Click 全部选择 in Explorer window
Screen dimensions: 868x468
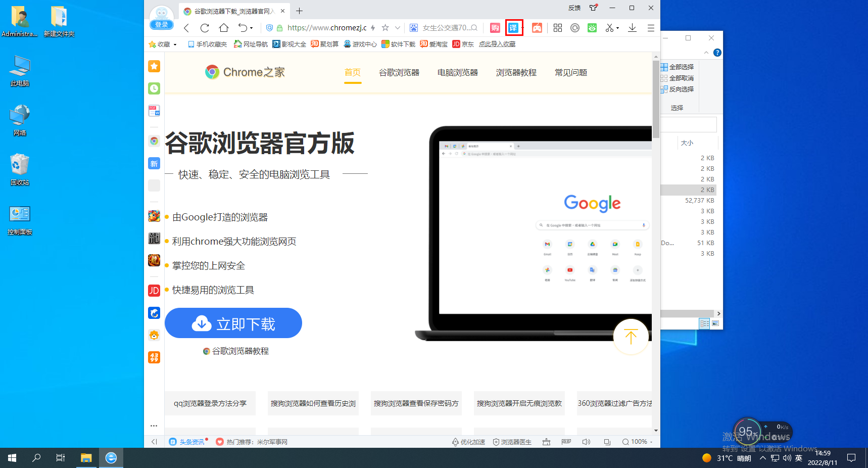tap(678, 67)
